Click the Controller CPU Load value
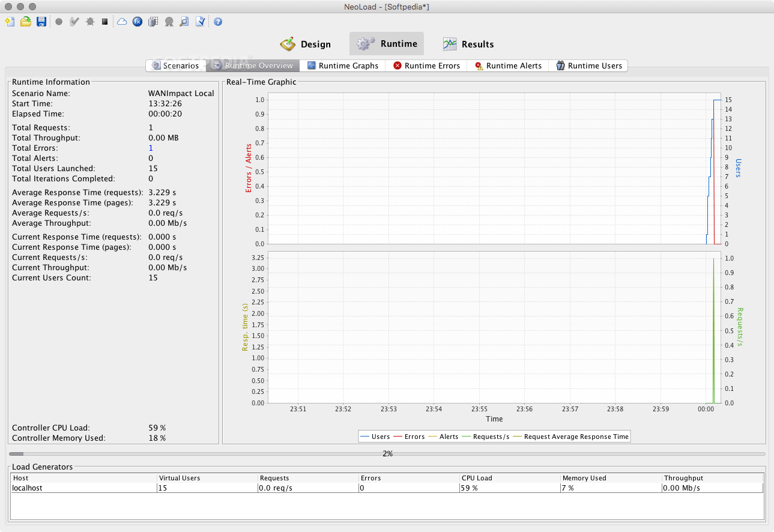 (157, 428)
